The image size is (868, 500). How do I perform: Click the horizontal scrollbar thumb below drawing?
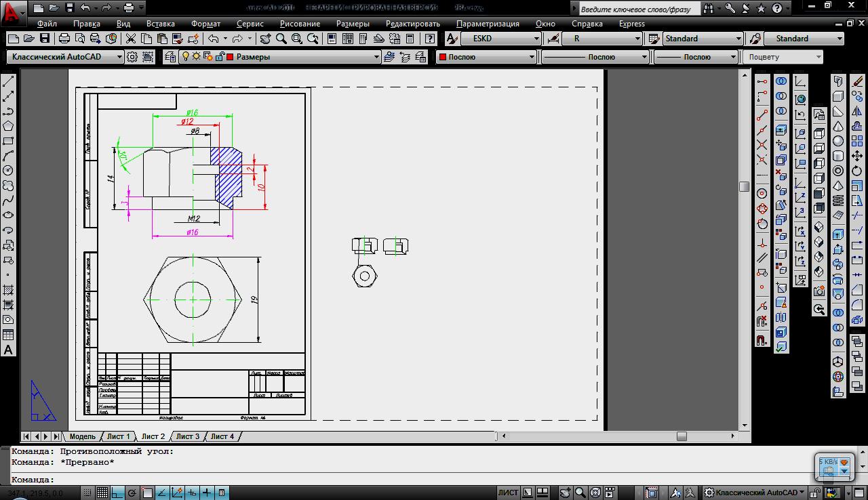point(682,436)
